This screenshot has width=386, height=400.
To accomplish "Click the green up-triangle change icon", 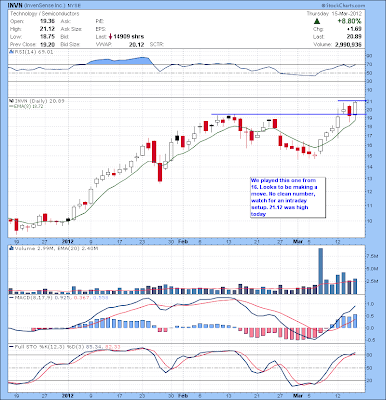I will point(317,21).
